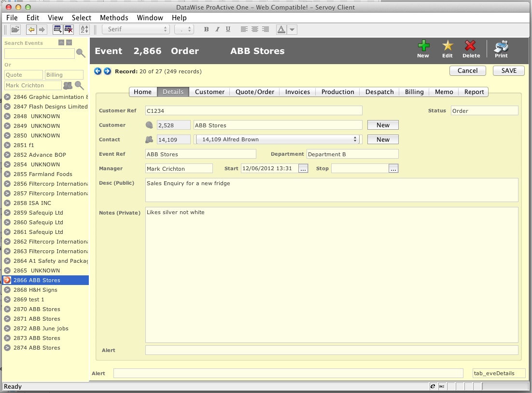Open the 14,109 Alfred Brown contact dropdown
This screenshot has width=532, height=393.
(278, 139)
